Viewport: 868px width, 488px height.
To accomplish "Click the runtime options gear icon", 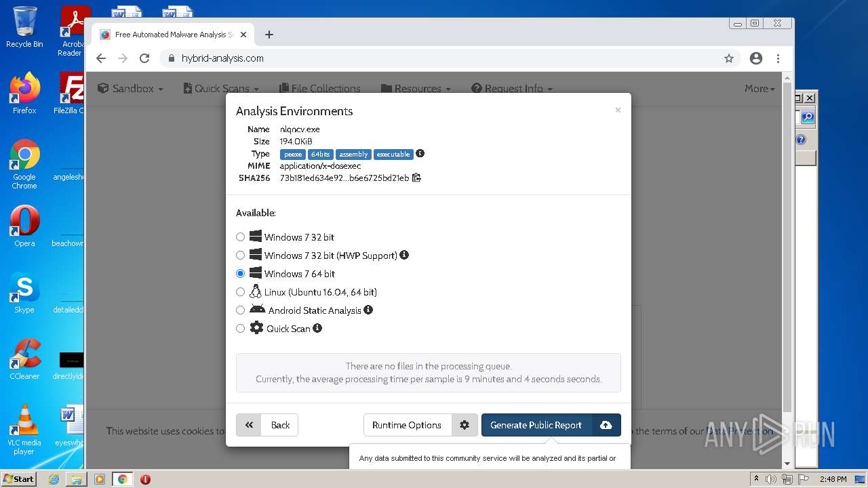I will click(x=465, y=425).
